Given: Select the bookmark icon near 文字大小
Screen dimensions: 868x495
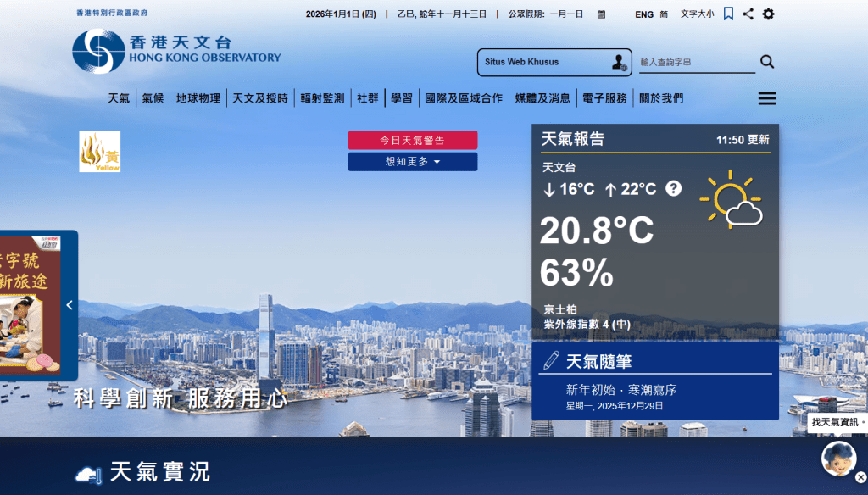Looking at the screenshot, I should 726,14.
